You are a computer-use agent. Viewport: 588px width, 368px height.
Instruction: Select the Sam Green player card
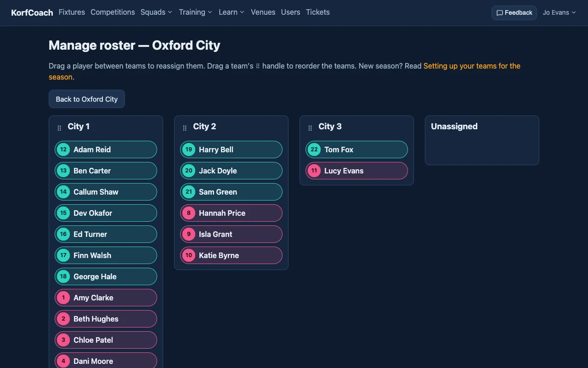pos(231,192)
